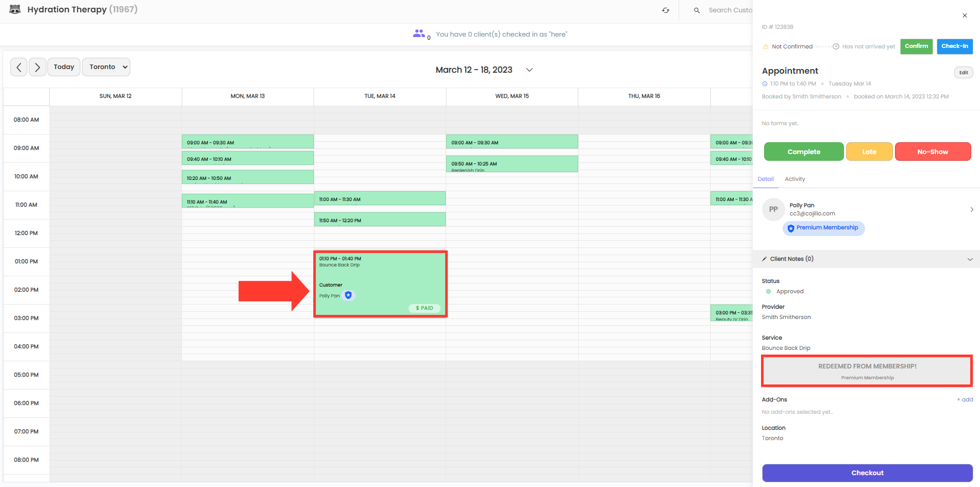Open Polly Pan client profile chevron
The height and width of the screenshot is (487, 980).
(x=971, y=209)
